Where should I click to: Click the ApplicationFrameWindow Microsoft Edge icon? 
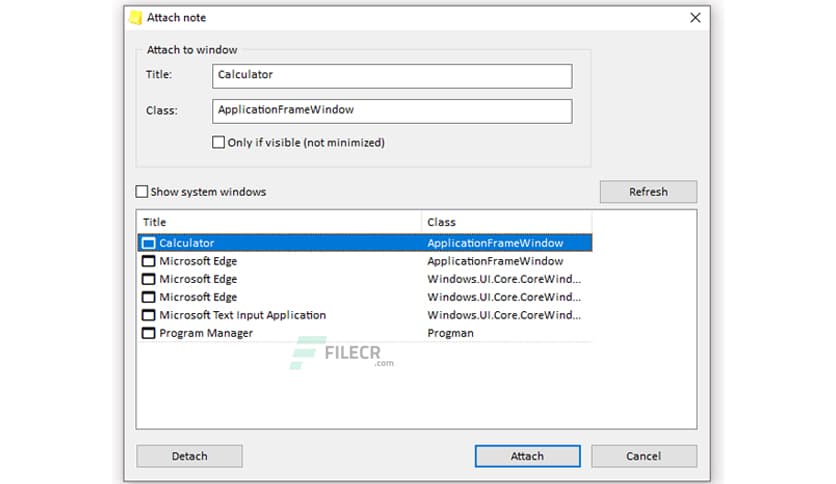[x=149, y=261]
